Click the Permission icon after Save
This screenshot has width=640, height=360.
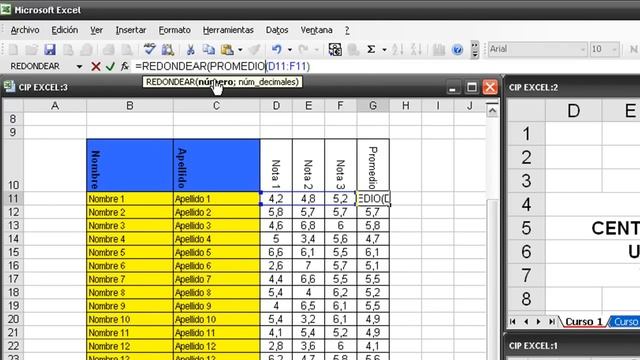click(x=68, y=50)
